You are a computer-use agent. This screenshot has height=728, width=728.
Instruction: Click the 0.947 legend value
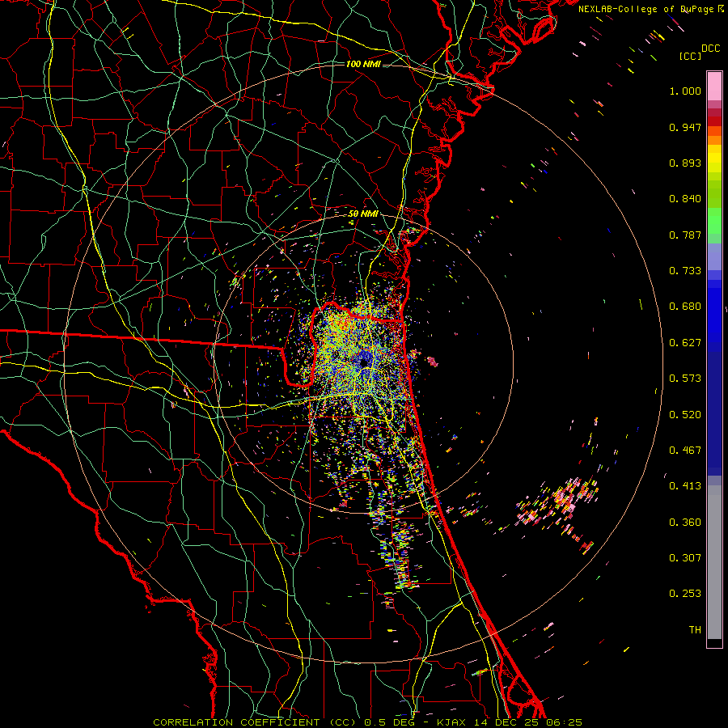[x=685, y=127]
